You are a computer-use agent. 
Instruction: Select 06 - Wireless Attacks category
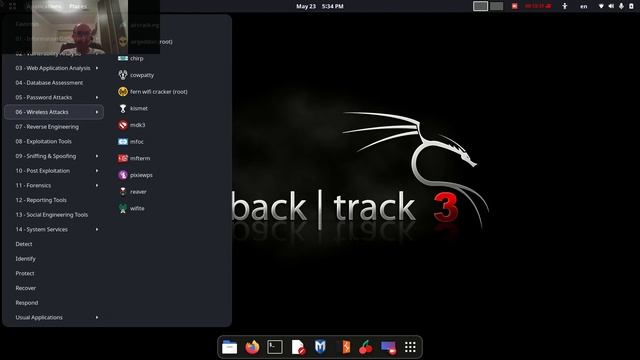click(x=54, y=112)
